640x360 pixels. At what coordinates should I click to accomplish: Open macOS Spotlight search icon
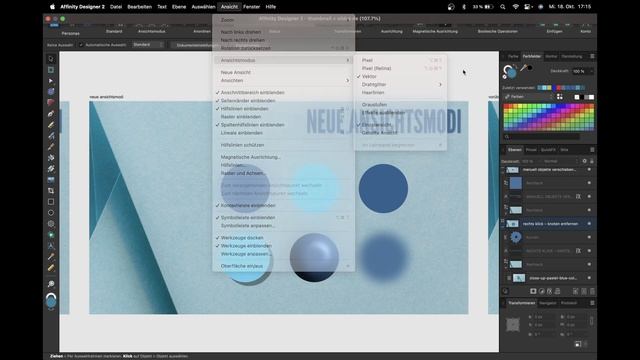click(503, 7)
